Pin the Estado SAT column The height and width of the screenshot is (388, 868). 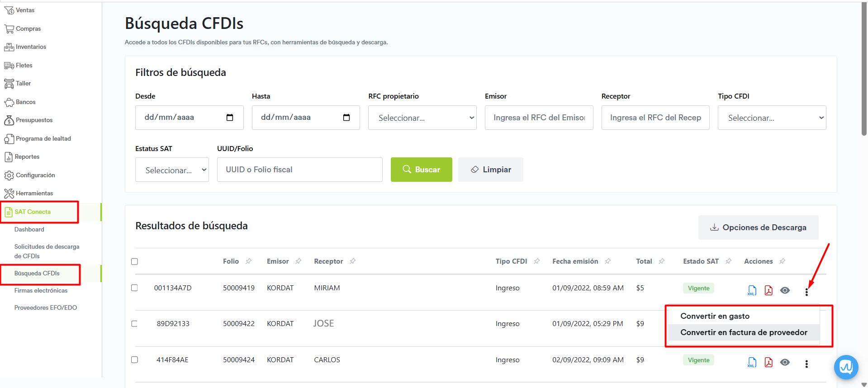(728, 261)
